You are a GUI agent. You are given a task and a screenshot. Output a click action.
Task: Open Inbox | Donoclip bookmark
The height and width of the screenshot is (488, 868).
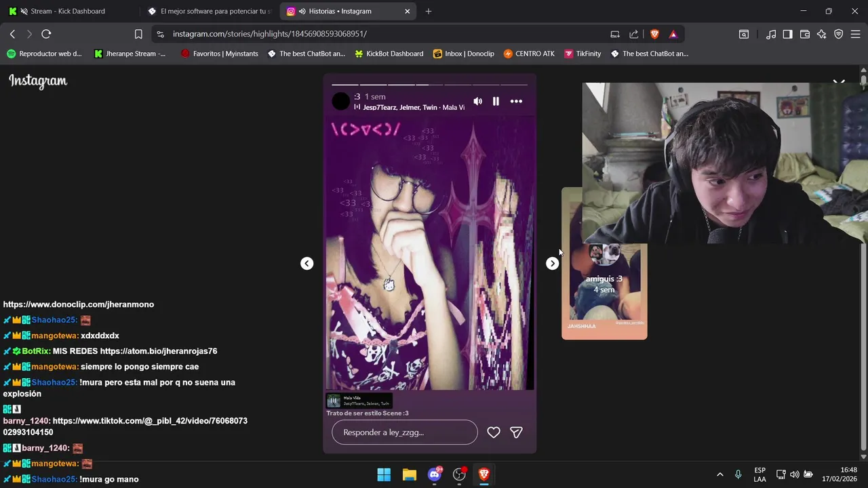[464, 54]
